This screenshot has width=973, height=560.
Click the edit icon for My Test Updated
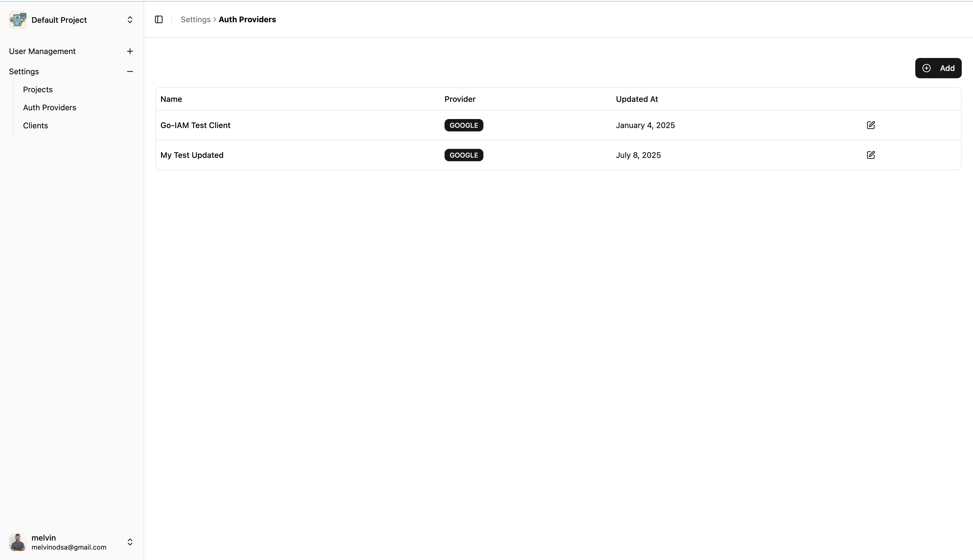point(871,155)
